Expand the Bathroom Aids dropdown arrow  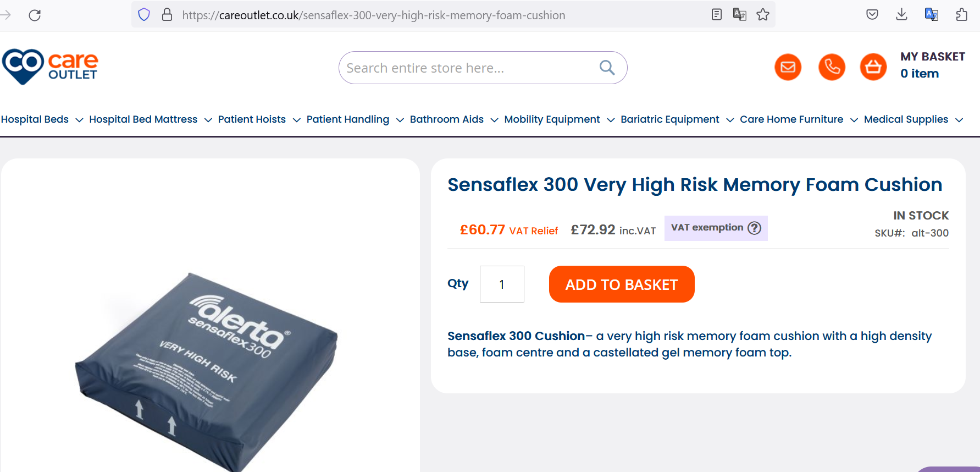(494, 120)
